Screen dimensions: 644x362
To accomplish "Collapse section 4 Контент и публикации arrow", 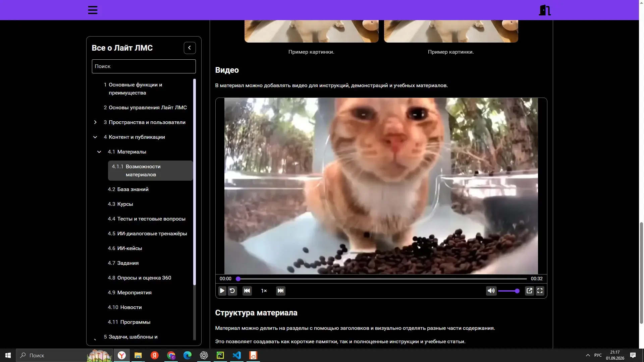I will 95,137.
